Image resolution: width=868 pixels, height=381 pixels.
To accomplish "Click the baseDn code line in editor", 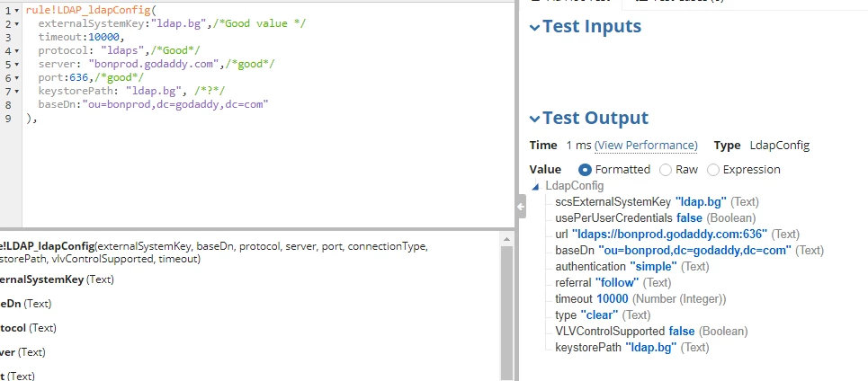I will point(153,104).
